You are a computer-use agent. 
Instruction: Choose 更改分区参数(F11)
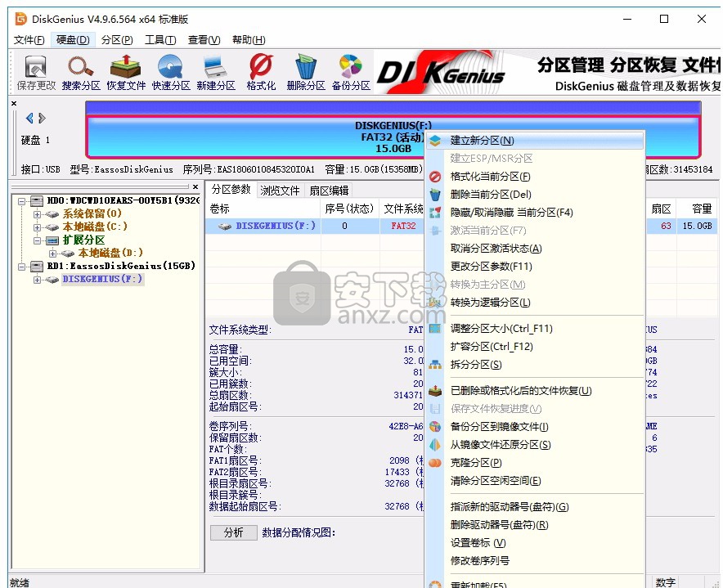point(535,266)
